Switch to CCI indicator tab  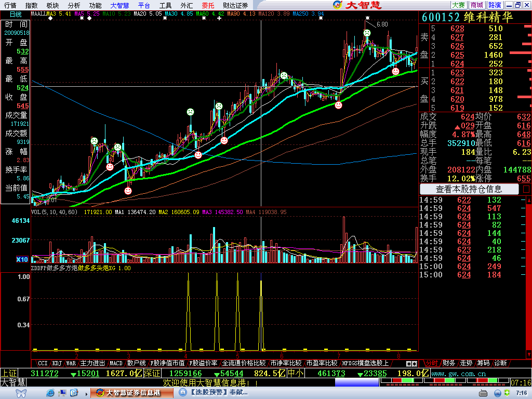point(43,363)
